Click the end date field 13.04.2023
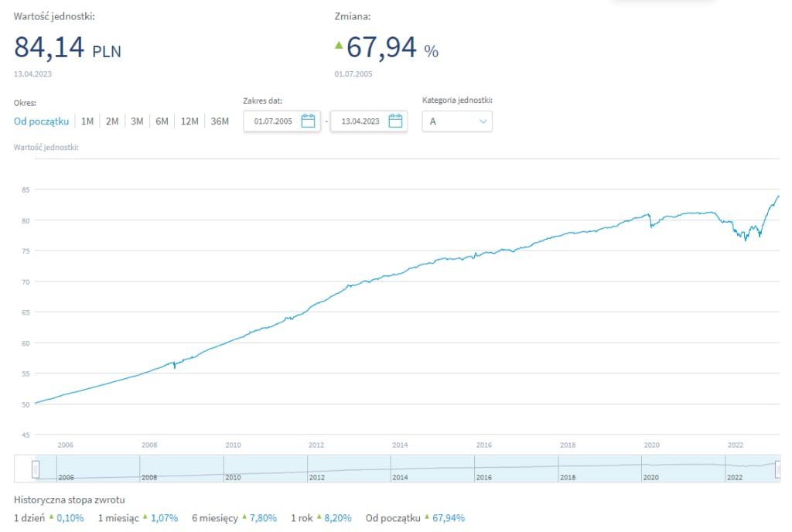The height and width of the screenshot is (532, 792). point(369,121)
